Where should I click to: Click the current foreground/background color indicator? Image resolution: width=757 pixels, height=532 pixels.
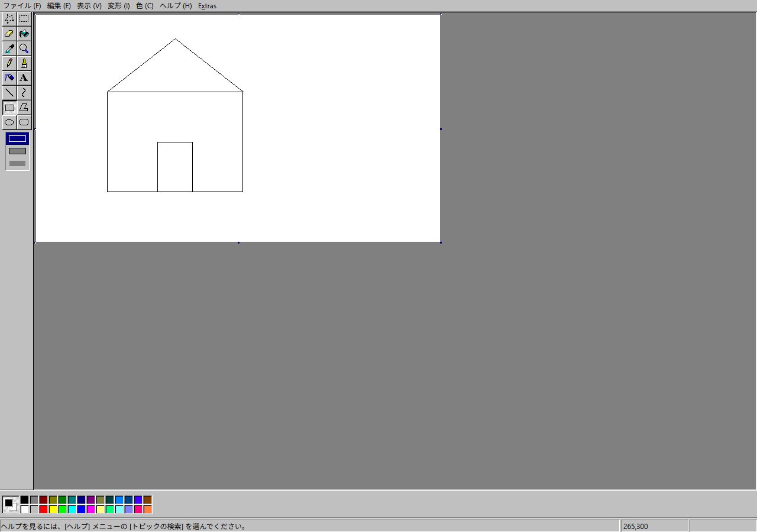10,504
